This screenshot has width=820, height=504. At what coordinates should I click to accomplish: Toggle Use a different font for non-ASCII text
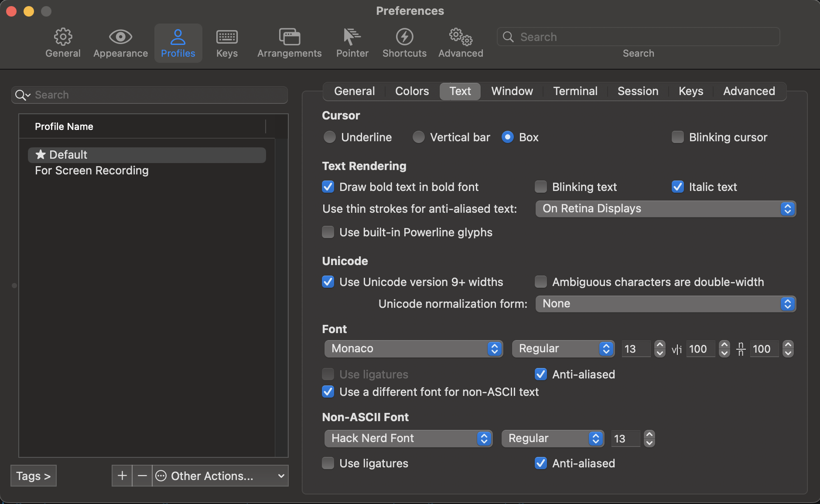click(x=328, y=392)
